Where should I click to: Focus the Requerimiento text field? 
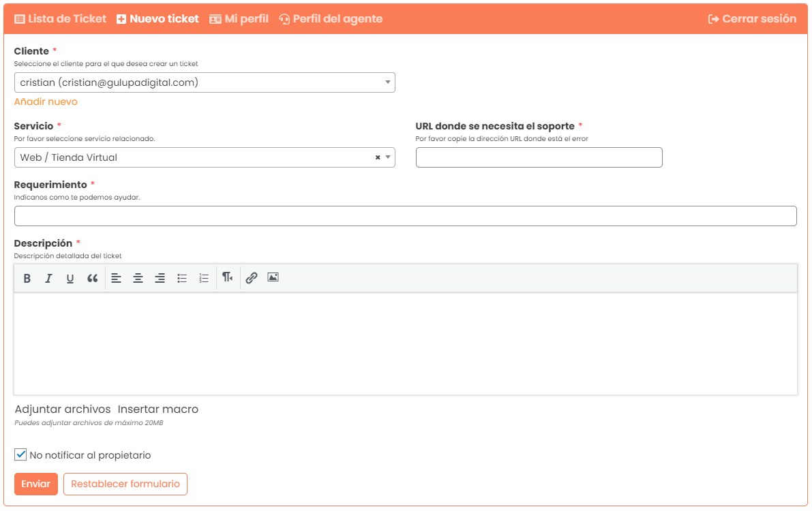pyautogui.click(x=405, y=216)
